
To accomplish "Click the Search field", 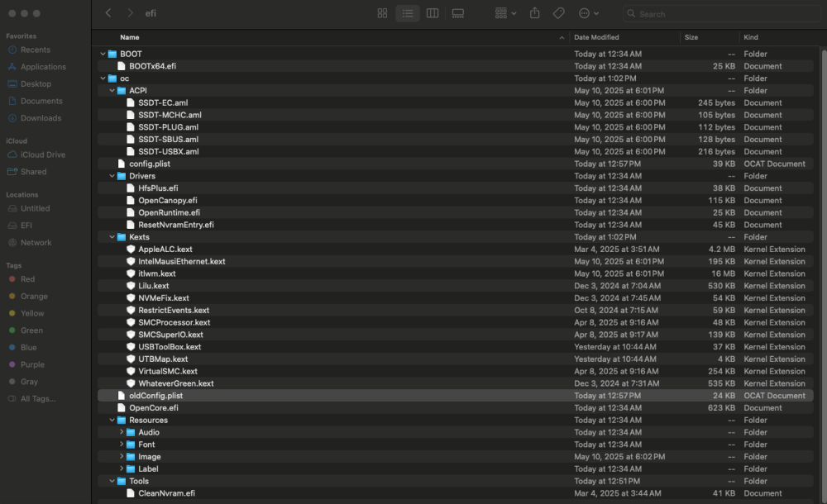I will tap(721, 14).
